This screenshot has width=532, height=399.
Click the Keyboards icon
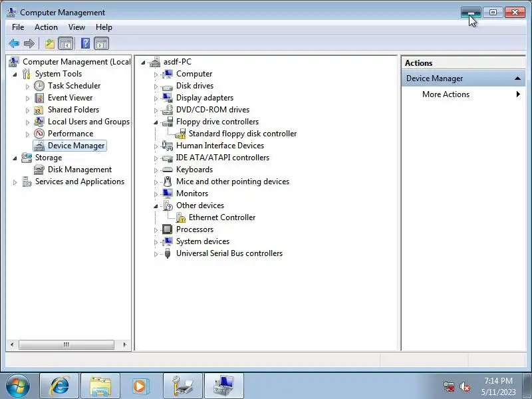pyautogui.click(x=168, y=170)
